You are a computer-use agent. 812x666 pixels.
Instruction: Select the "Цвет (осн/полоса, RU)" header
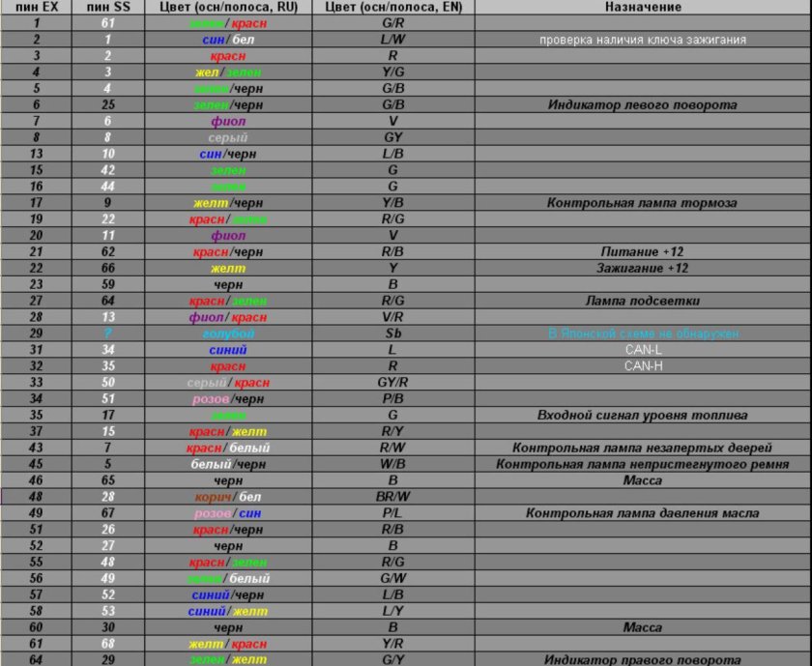point(228,7)
